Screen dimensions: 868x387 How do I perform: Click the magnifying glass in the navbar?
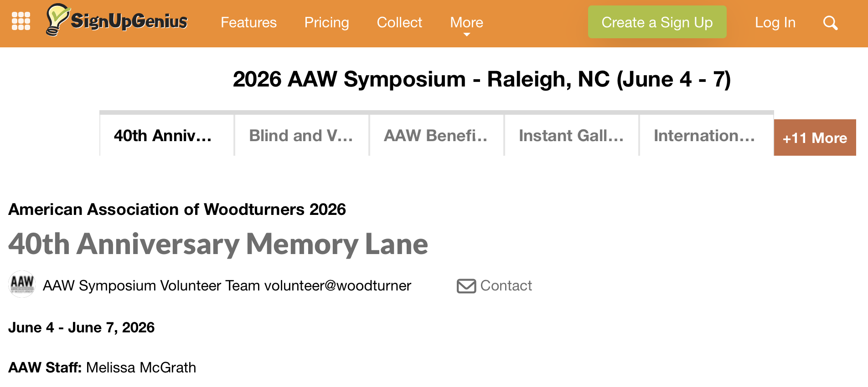pyautogui.click(x=830, y=23)
